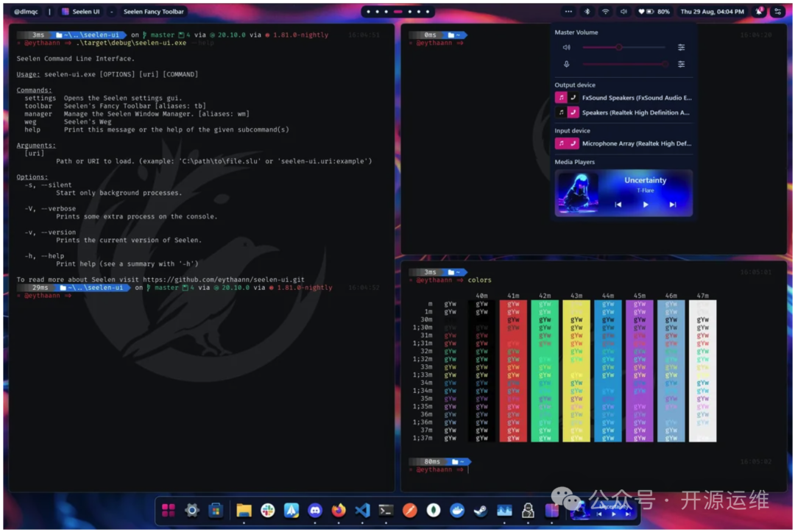The height and width of the screenshot is (532, 795).
Task: Click the Seelen Fancy Toolbar title
Action: click(x=154, y=11)
